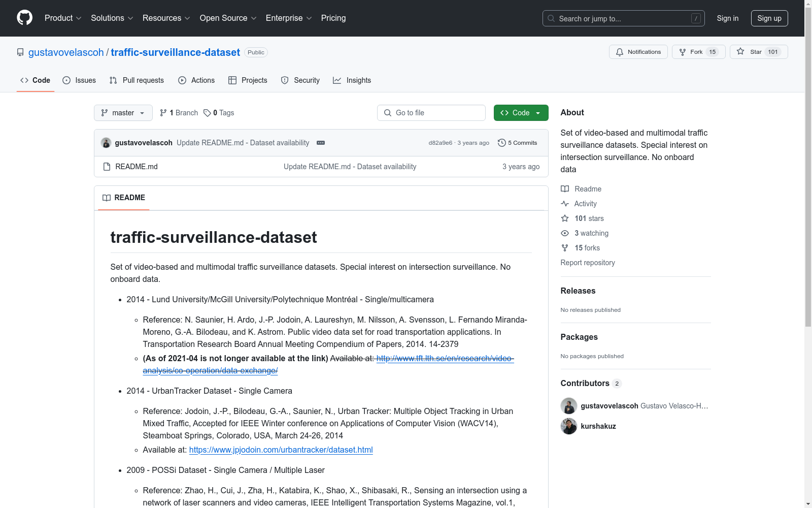Open the Product menu chevron
Viewport: 812px width, 508px height.
click(79, 18)
